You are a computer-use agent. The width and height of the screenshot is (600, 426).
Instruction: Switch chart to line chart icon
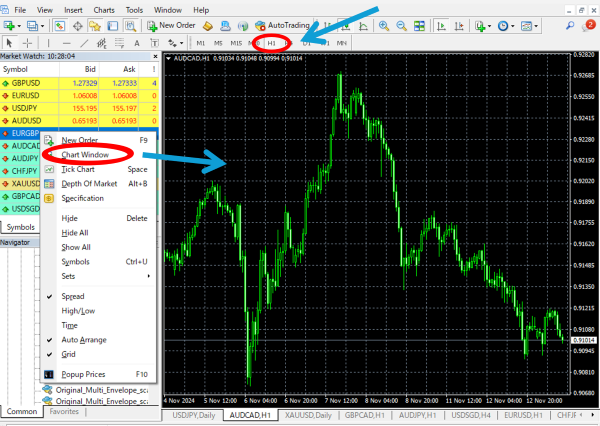click(364, 26)
